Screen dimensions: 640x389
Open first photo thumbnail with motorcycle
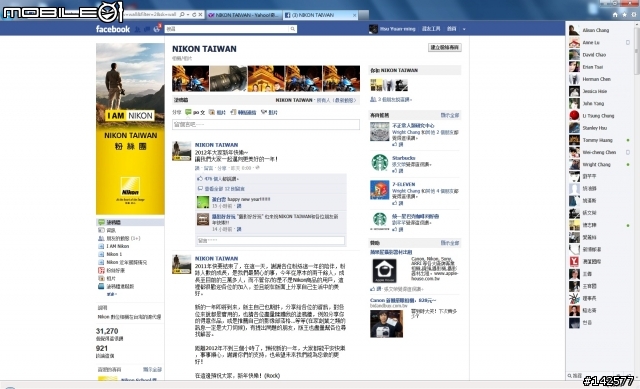(190, 78)
